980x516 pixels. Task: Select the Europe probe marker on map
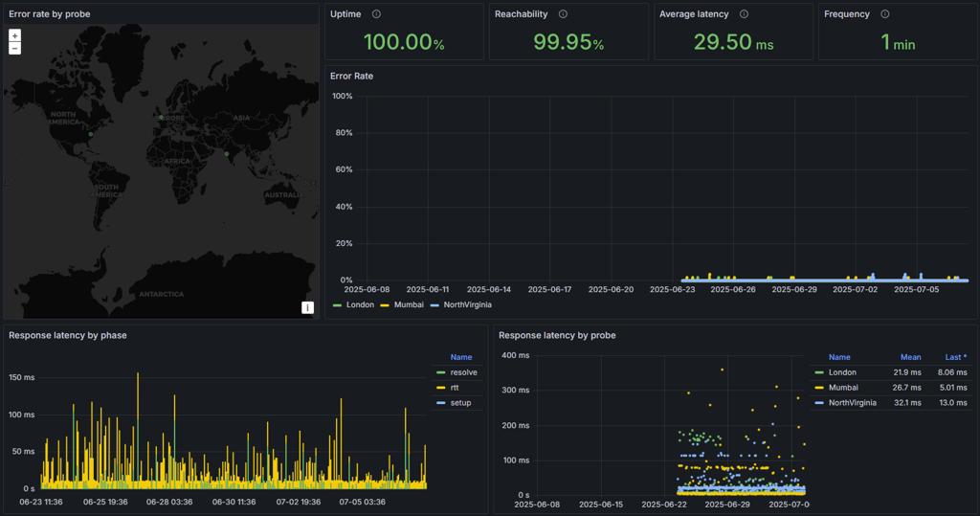click(161, 117)
